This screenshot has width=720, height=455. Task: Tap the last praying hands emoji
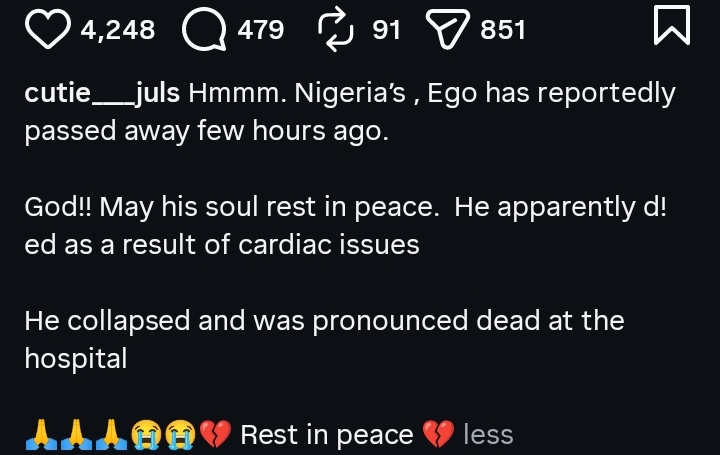coord(113,435)
